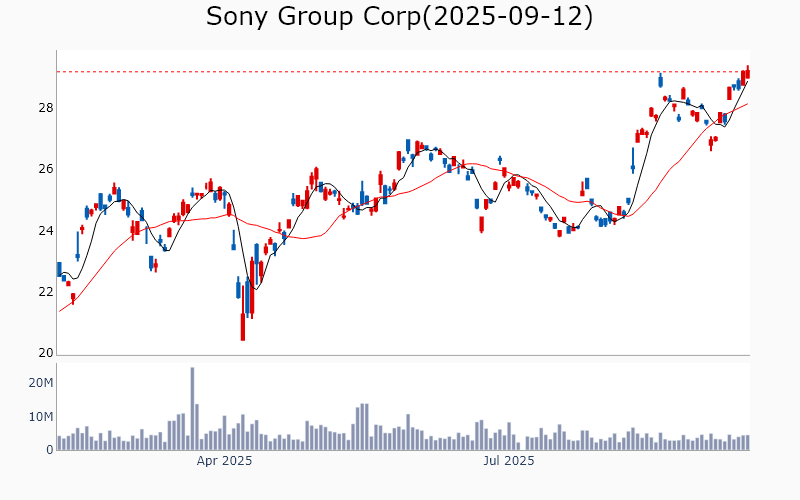Click the 20 price axis label
Image resolution: width=800 pixels, height=500 pixels.
(x=46, y=353)
